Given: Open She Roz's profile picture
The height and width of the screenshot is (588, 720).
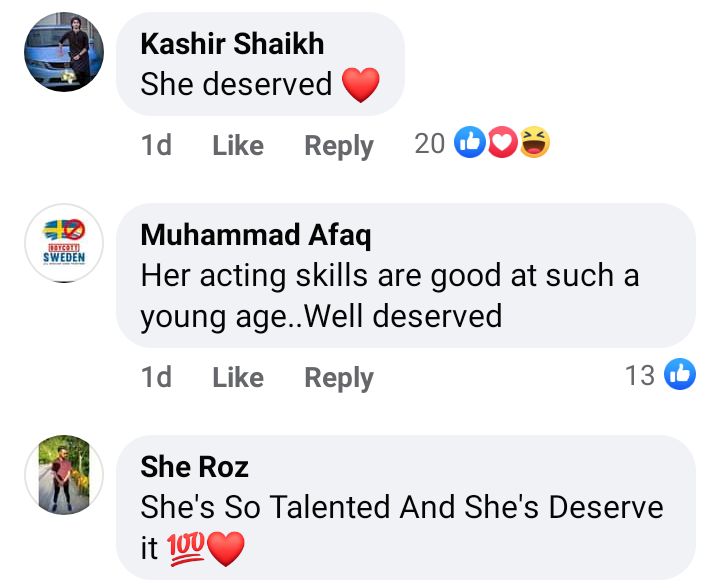Looking at the screenshot, I should pos(64,474).
